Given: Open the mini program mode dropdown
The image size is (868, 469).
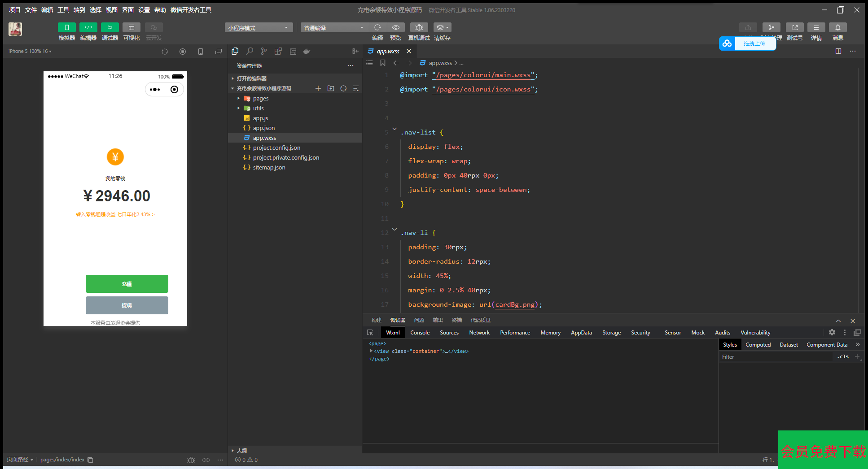Looking at the screenshot, I should [259, 28].
